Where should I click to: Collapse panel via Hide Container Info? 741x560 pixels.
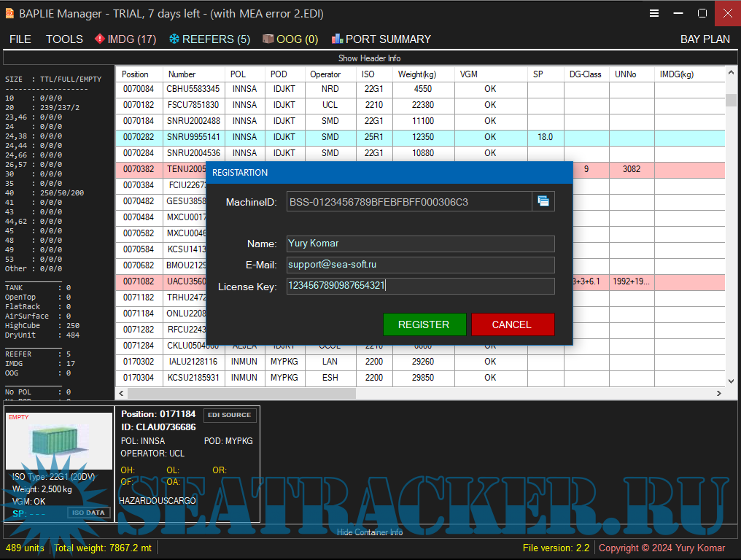369,532
